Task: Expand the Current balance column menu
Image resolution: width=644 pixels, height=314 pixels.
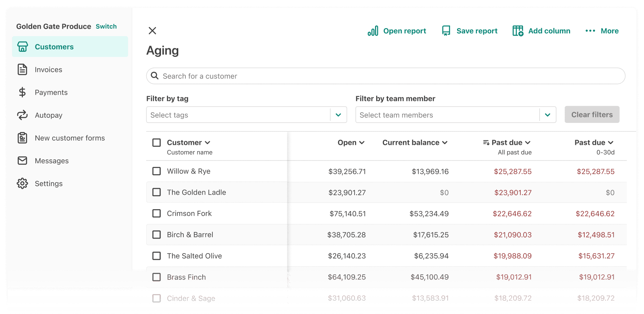Action: pos(445,142)
